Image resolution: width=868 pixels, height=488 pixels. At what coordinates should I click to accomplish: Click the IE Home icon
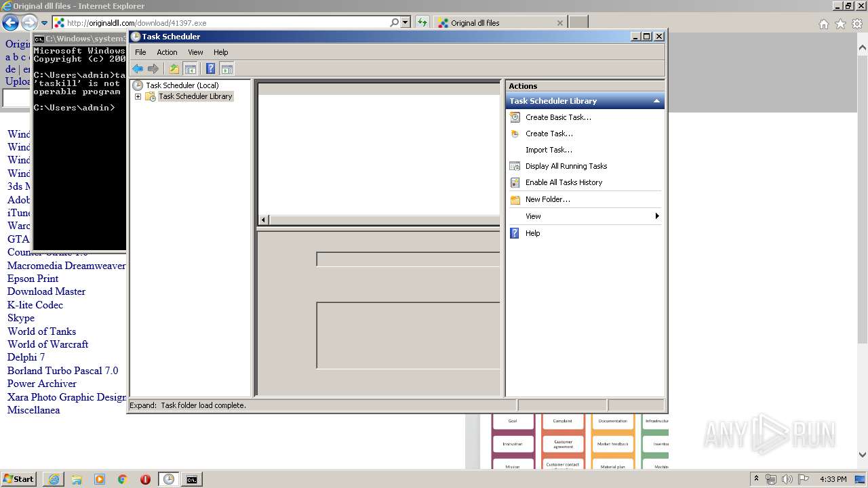823,24
